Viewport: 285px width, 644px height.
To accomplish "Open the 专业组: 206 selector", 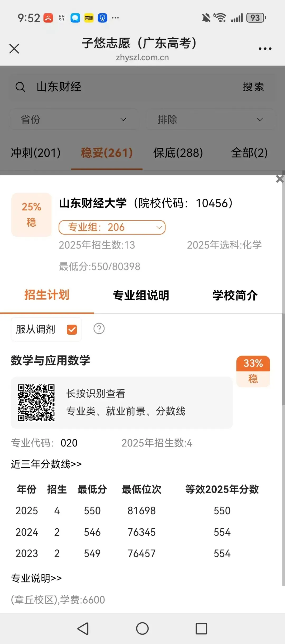I will 112,227.
